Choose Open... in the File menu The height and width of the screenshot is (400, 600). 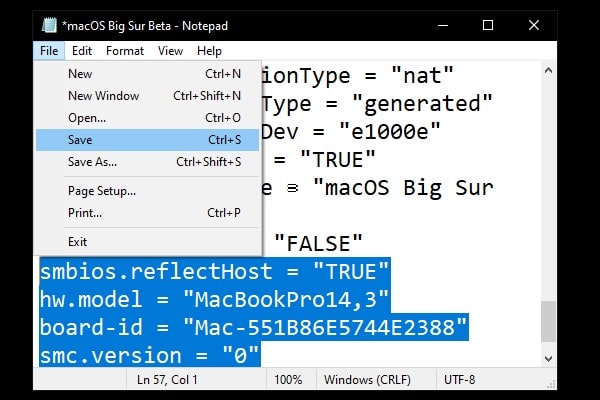(147, 118)
